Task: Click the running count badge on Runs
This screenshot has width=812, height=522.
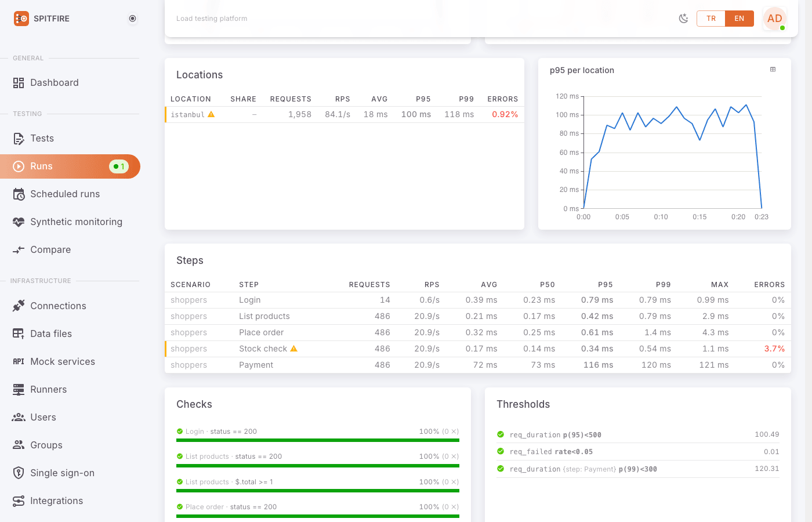Action: (119, 166)
